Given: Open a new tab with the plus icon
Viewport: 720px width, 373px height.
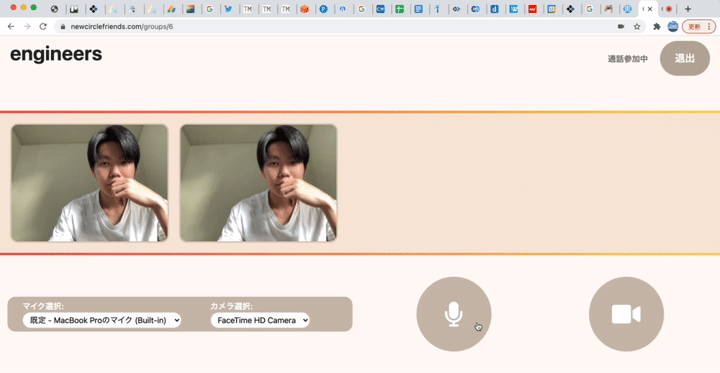Looking at the screenshot, I should point(688,9).
